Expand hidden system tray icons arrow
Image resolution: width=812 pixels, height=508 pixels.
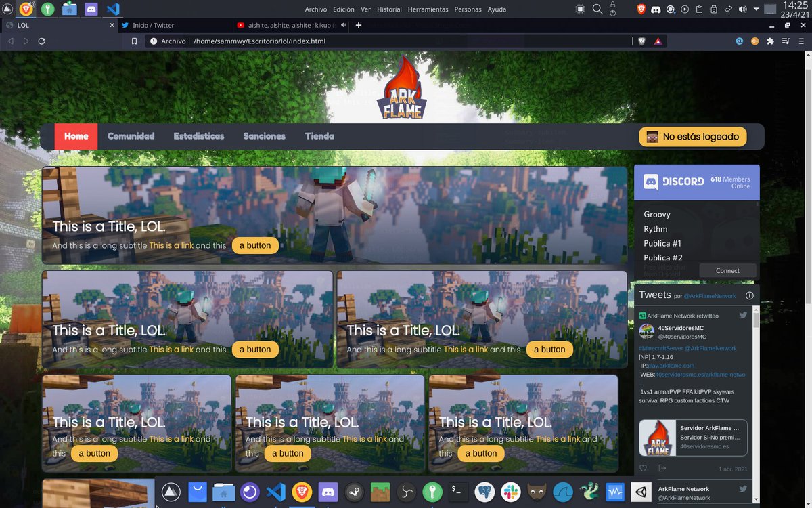[756, 9]
